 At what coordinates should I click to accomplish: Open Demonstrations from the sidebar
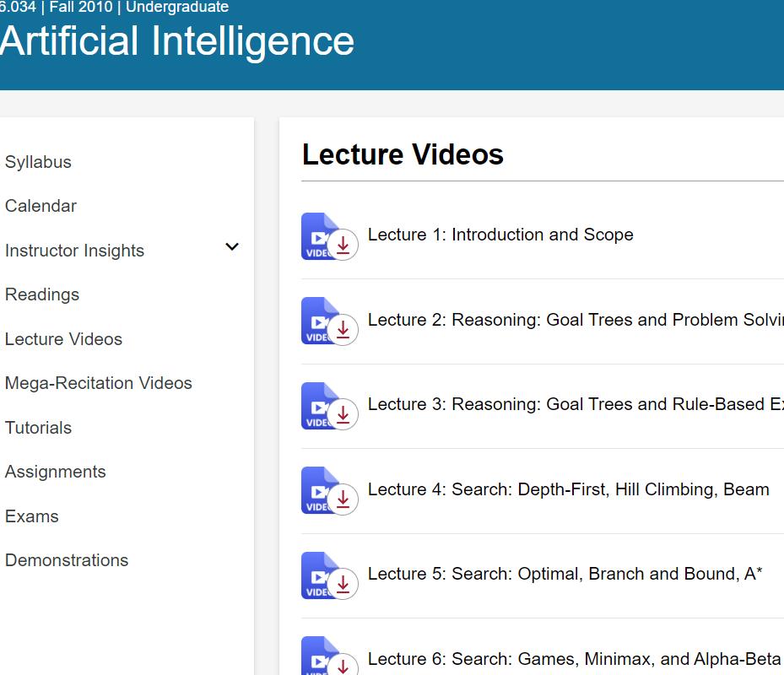[67, 560]
